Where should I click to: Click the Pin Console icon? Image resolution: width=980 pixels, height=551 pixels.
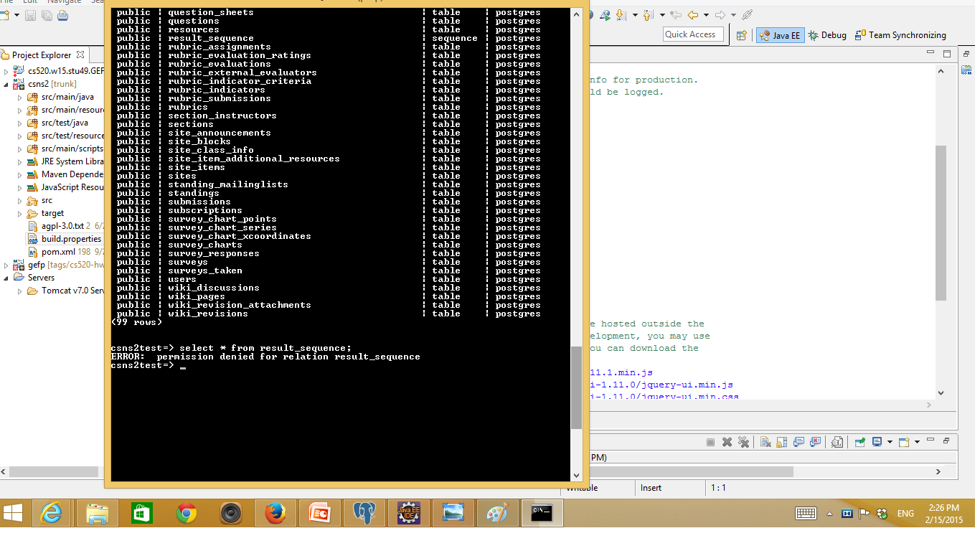[x=860, y=442]
